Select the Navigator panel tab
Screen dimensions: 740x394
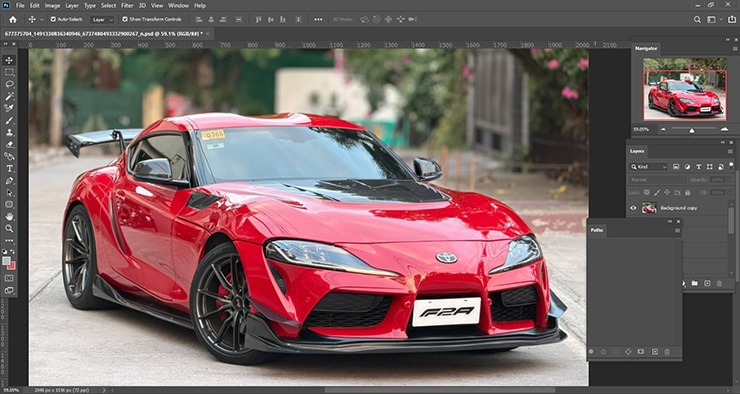tap(646, 48)
